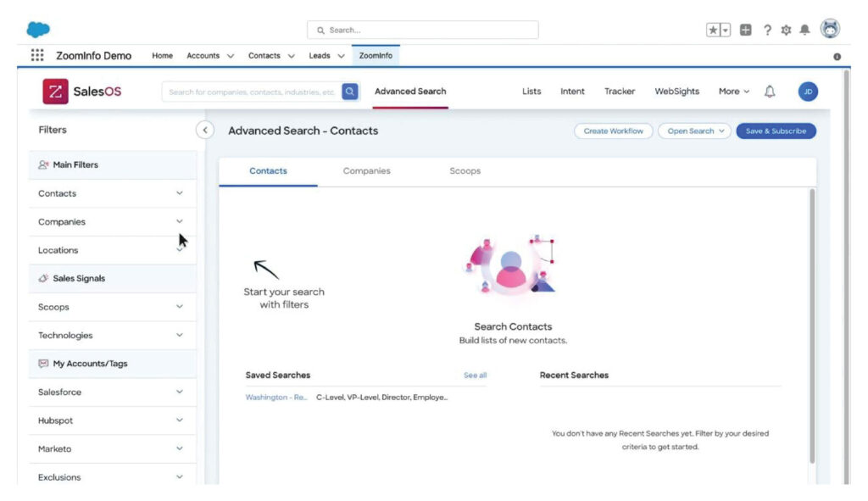
Task: Click the Sales Signals icon
Action: click(x=43, y=278)
